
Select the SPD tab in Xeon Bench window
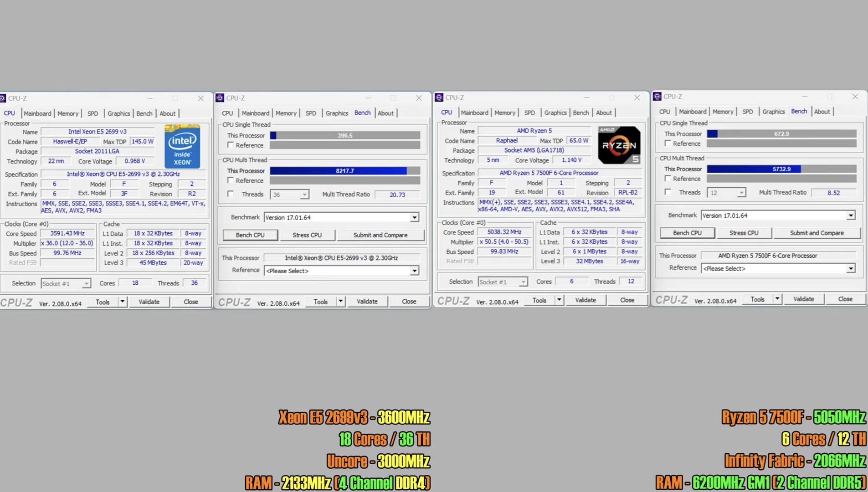311,113
